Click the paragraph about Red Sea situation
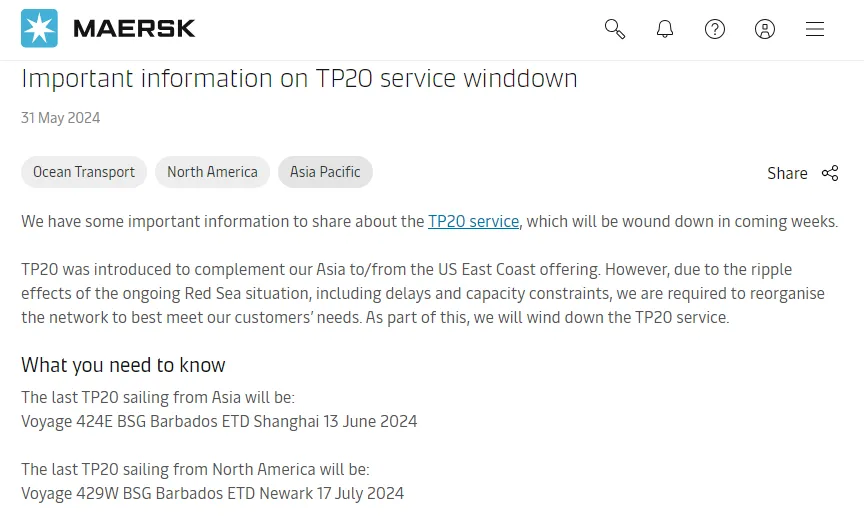This screenshot has height=519, width=864. pos(423,293)
